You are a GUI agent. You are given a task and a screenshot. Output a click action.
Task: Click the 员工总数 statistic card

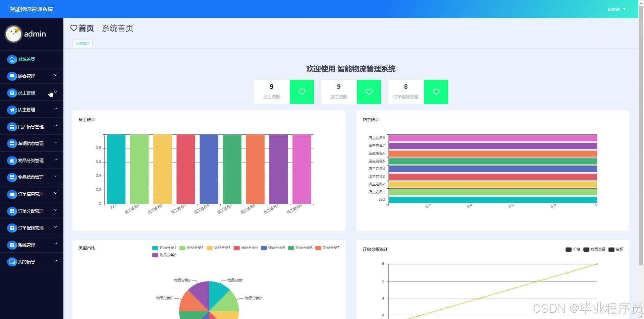coord(284,92)
